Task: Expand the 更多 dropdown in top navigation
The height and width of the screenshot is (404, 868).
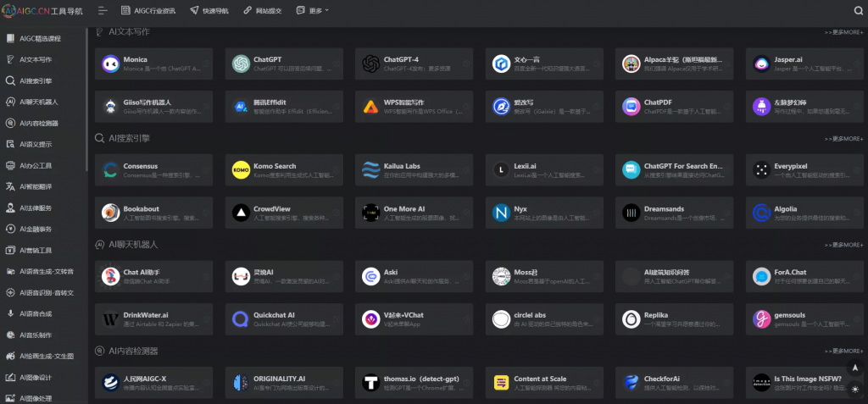Action: 319,11
